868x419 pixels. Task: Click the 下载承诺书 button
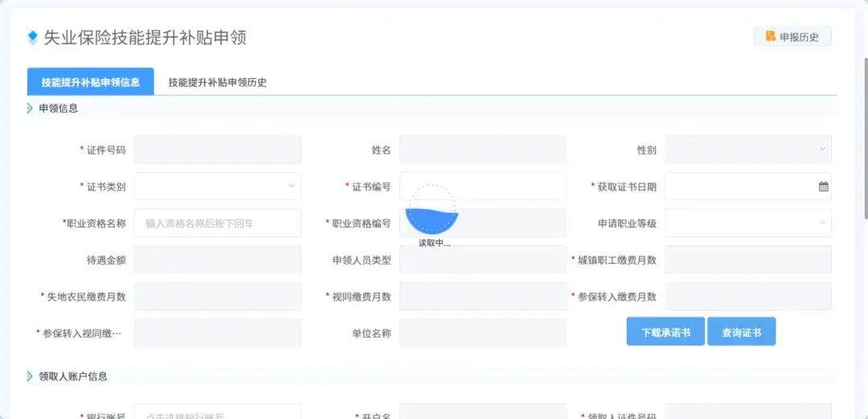665,332
